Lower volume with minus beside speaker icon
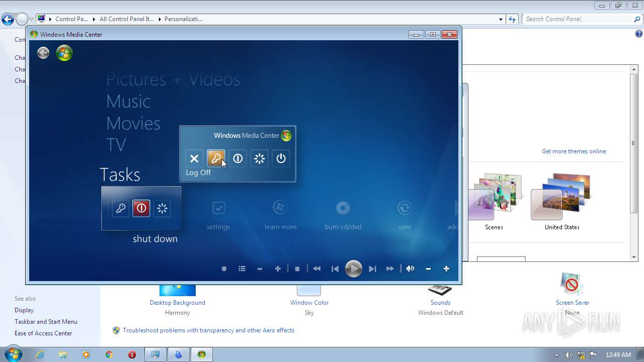The image size is (644, 362). click(x=428, y=269)
